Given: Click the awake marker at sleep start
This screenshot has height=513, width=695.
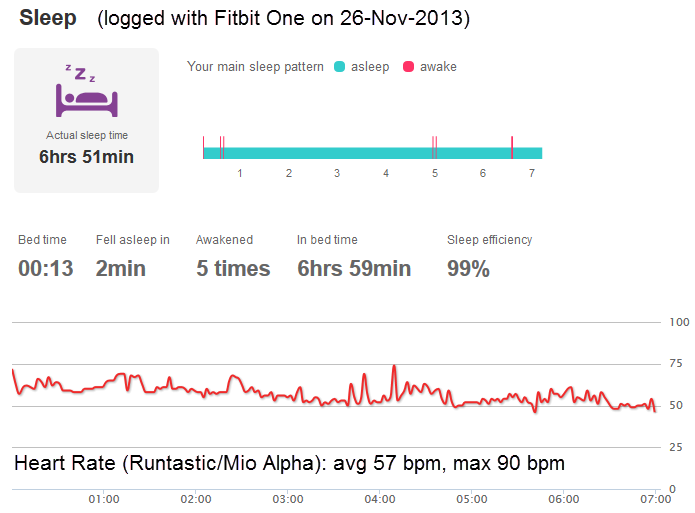Looking at the screenshot, I should pyautogui.click(x=203, y=148).
